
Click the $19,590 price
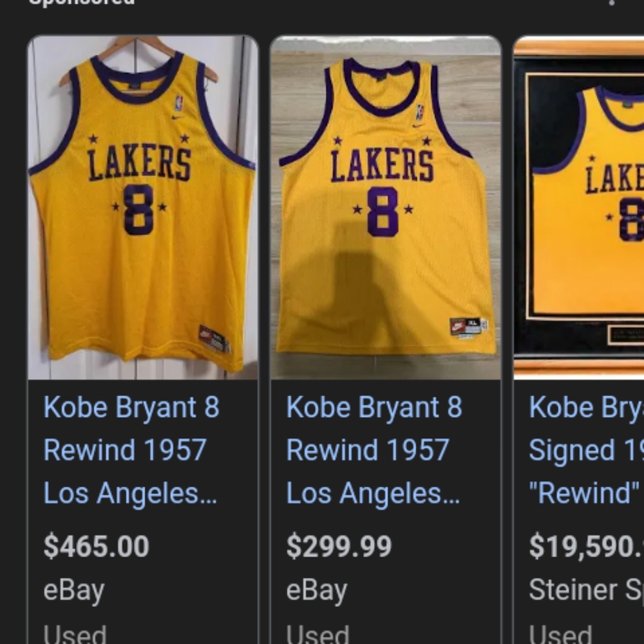(587, 547)
